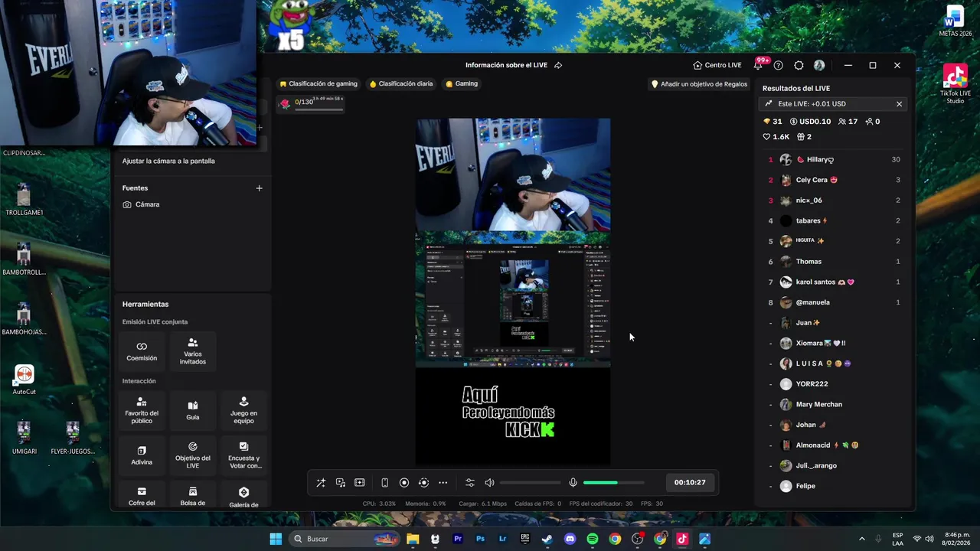Open the Coemisión tool
980x551 pixels.
point(142,351)
